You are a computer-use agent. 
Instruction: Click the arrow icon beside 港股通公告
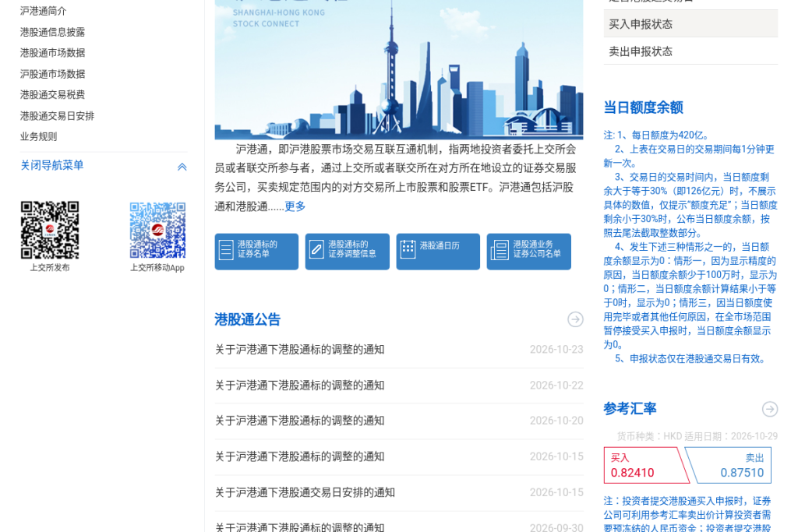click(575, 319)
